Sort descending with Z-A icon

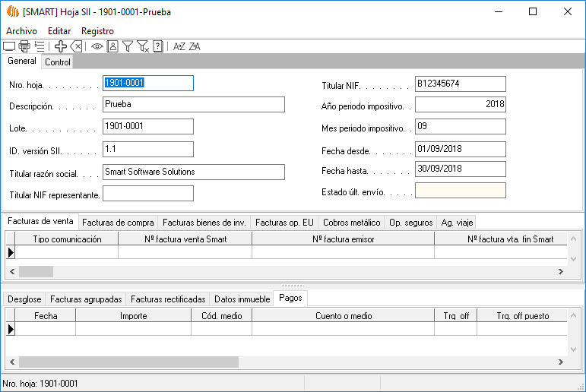coord(195,46)
